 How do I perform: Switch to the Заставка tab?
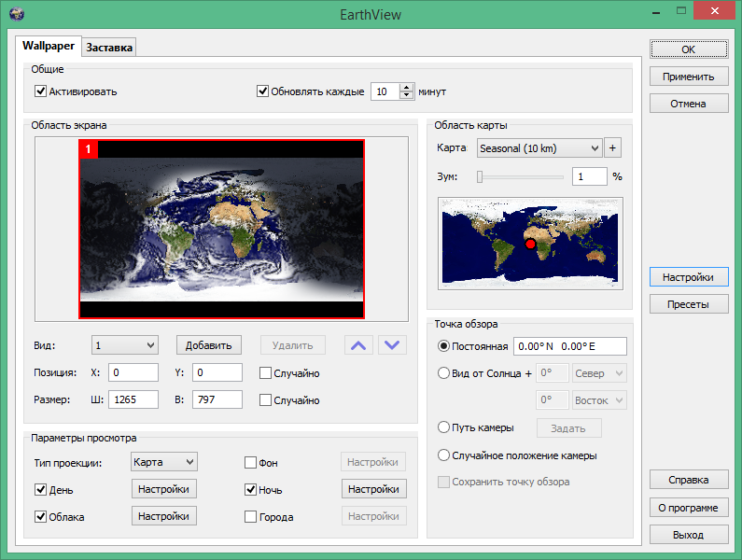(109, 47)
